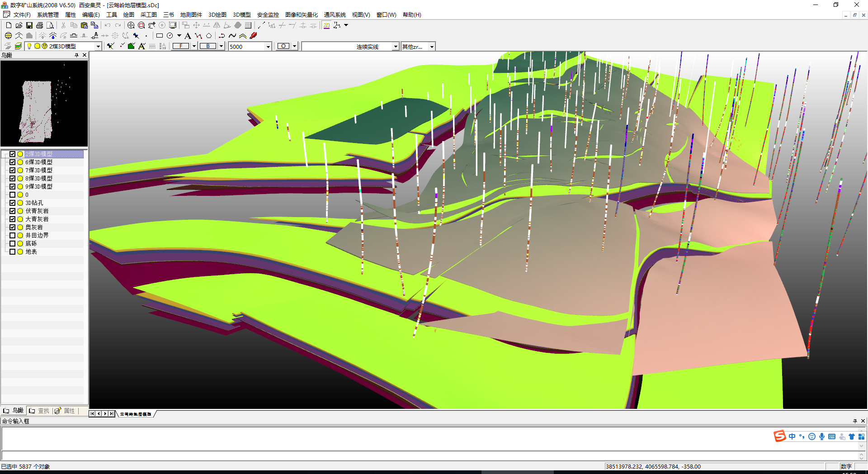Viewport: 868px width, 474px height.
Task: Click the rectangle drawing tool
Action: coord(160,36)
